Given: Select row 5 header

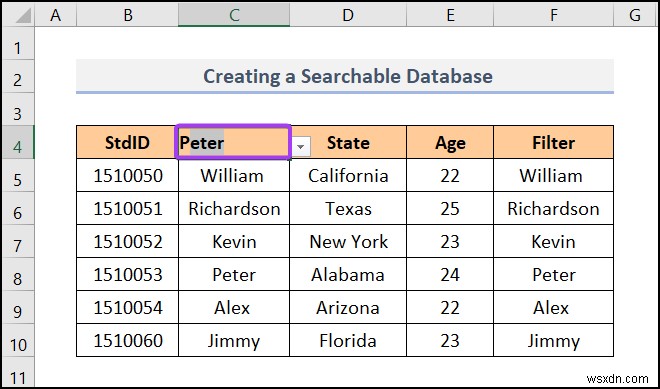Looking at the screenshot, I should pos(18,175).
